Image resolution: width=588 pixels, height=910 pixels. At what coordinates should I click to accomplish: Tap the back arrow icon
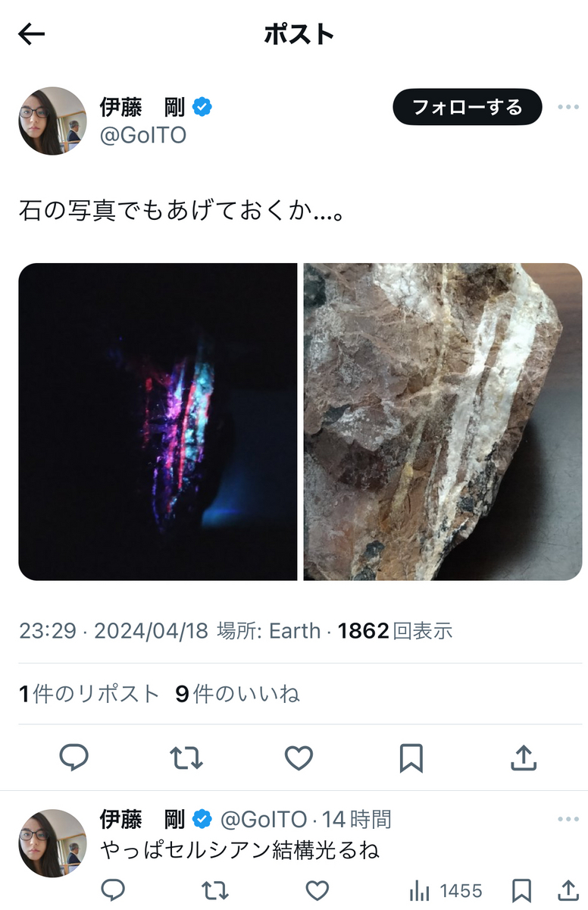[31, 34]
